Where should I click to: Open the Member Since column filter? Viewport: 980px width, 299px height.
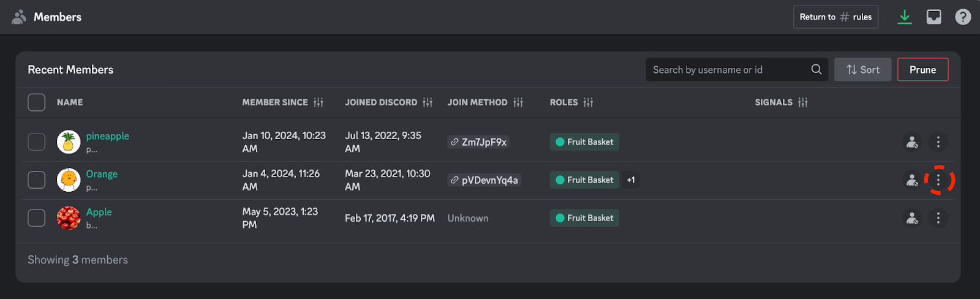coord(318,102)
